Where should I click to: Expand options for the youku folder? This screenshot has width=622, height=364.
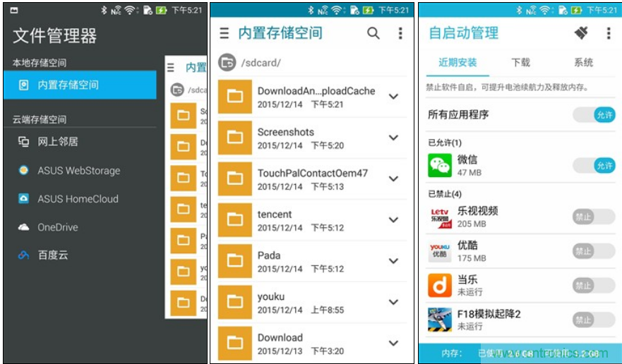pos(394,302)
